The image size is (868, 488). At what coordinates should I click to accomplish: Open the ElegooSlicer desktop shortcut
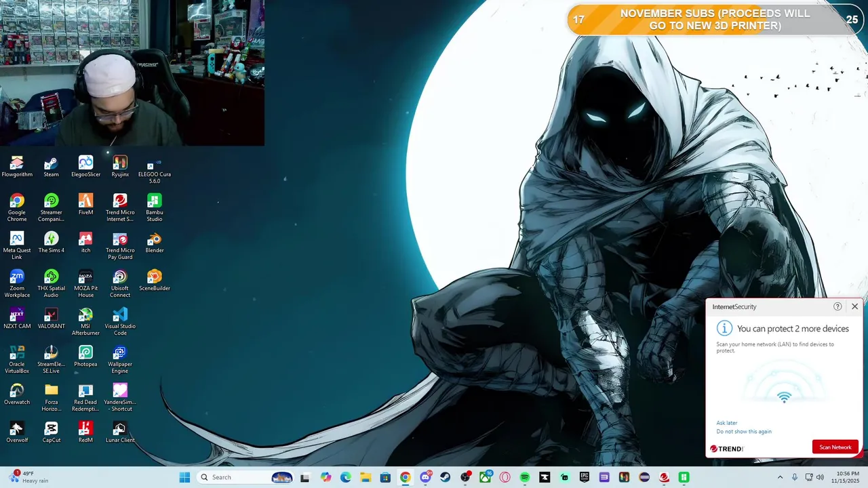[85, 167]
